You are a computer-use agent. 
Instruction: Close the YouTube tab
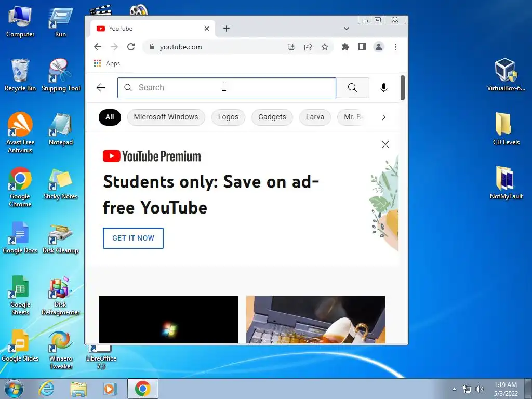tap(207, 29)
